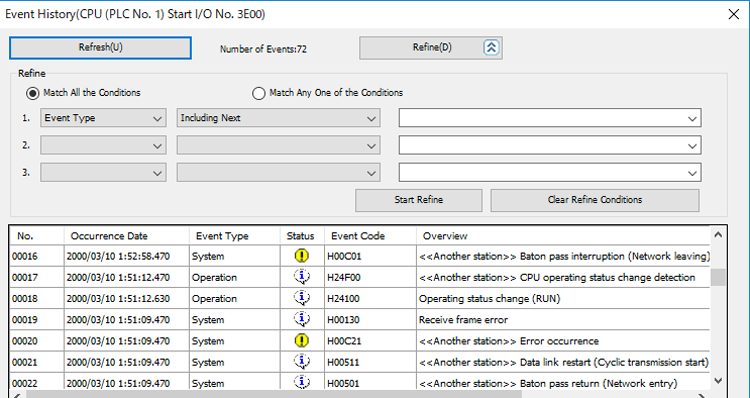Click Data link restart overview text
Viewport: 750px width, 398px height.
coord(563,362)
